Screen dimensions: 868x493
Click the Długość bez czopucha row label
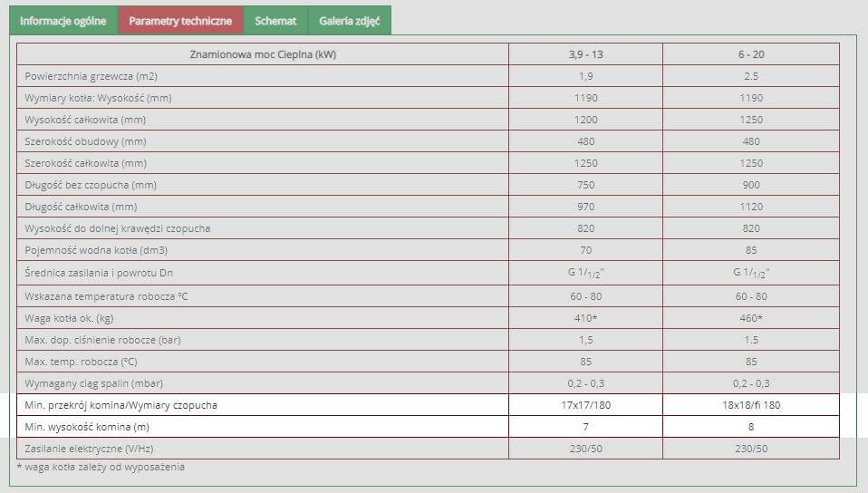91,185
